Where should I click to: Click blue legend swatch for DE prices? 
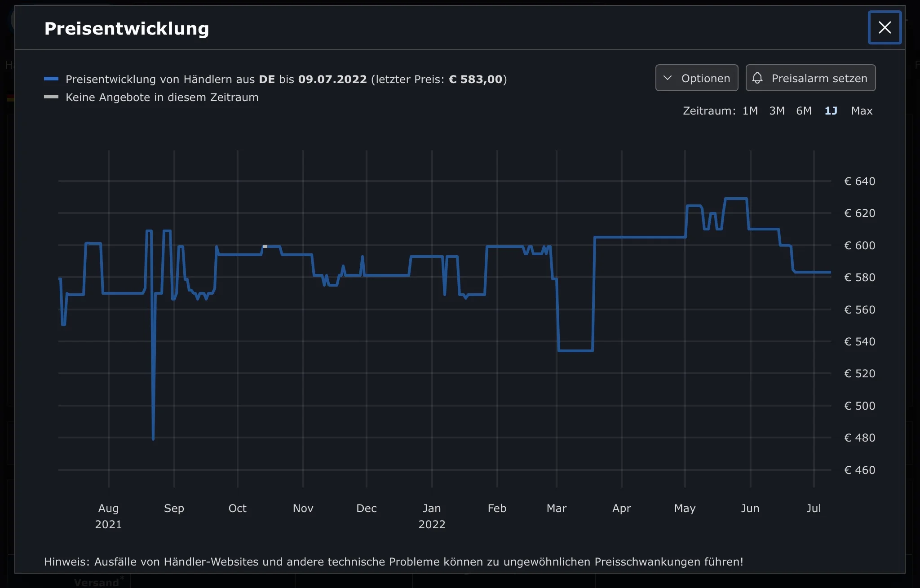pos(51,79)
